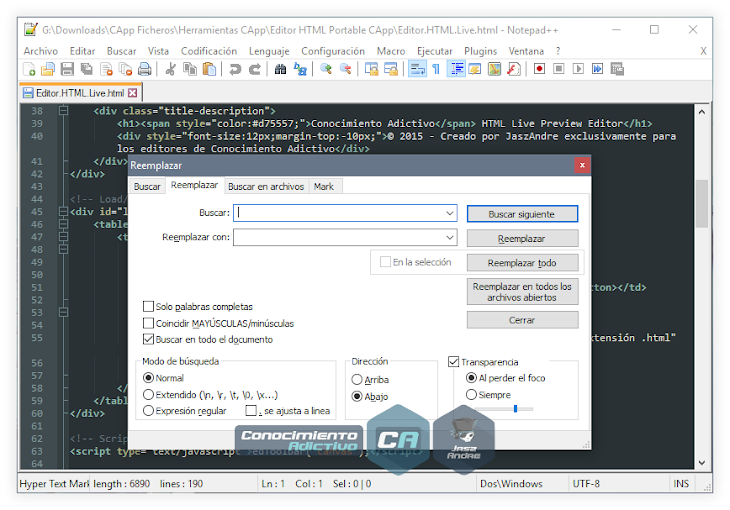The image size is (730, 510).
Task: Zoom out with magnifier minus icon
Action: (345, 69)
